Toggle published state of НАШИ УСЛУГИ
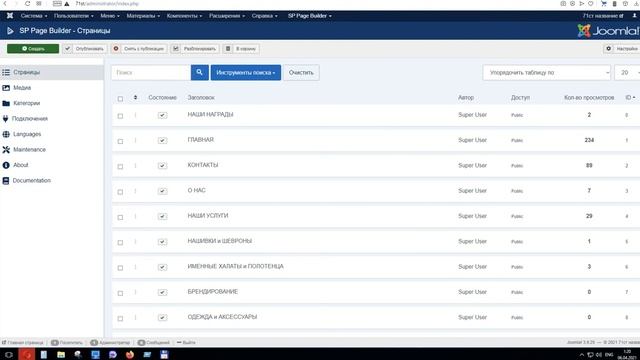This screenshot has height=360, width=640. click(x=162, y=216)
